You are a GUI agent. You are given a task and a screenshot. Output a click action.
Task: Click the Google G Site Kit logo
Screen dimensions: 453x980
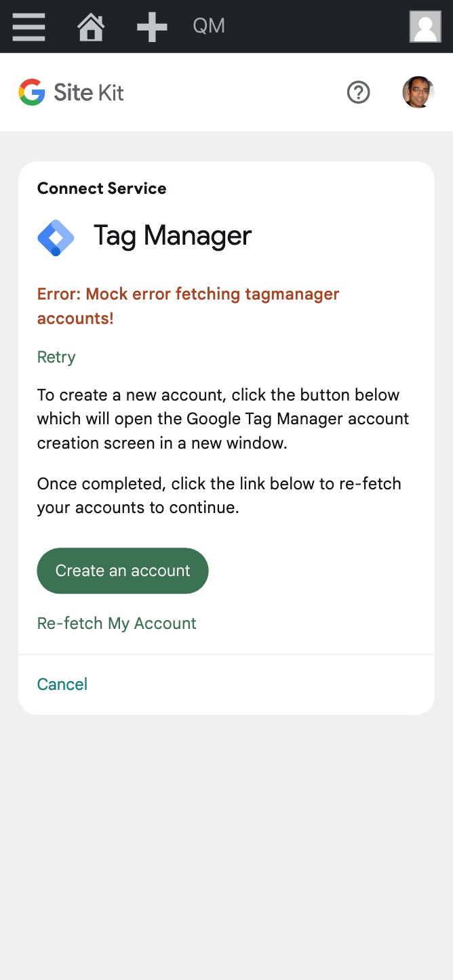(x=31, y=91)
